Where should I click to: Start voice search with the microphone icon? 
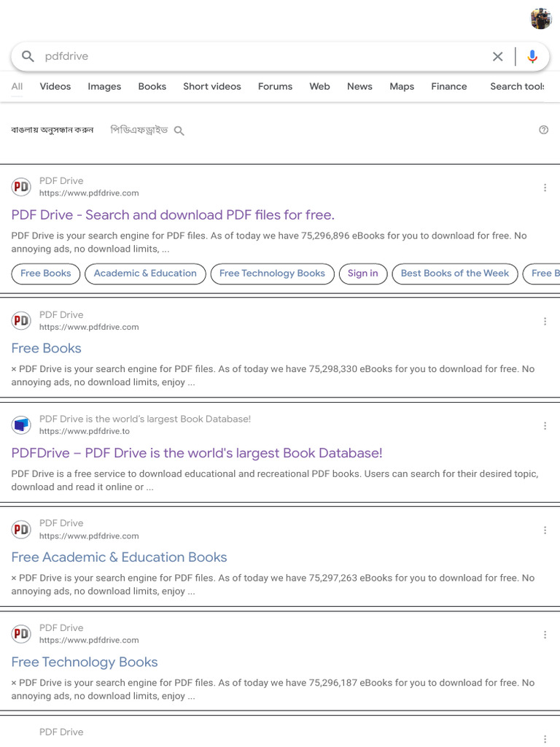coord(532,56)
